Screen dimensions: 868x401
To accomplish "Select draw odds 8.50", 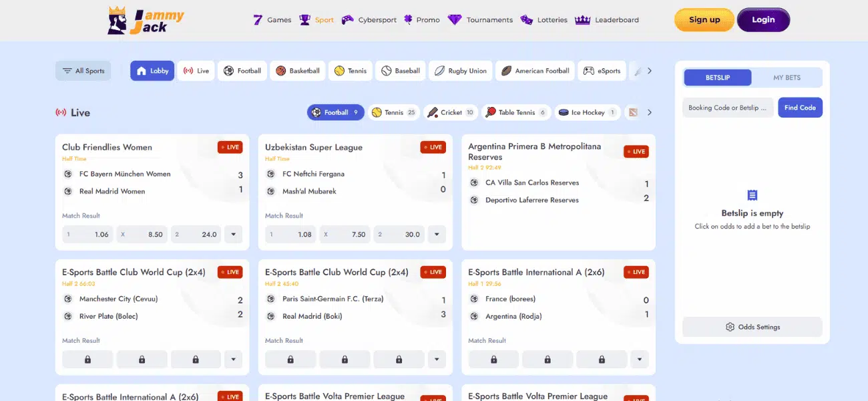I will click(x=142, y=235).
